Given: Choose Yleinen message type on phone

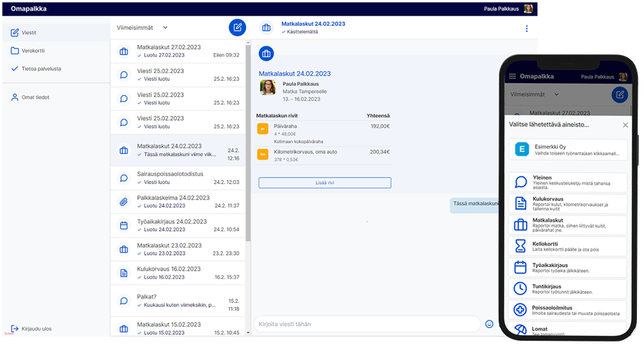Looking at the screenshot, I should tap(568, 183).
